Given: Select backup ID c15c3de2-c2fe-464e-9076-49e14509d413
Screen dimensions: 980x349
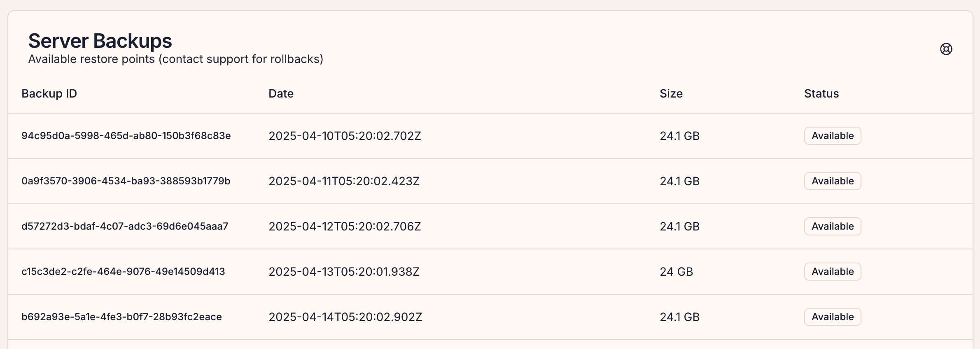Looking at the screenshot, I should click(x=123, y=272).
